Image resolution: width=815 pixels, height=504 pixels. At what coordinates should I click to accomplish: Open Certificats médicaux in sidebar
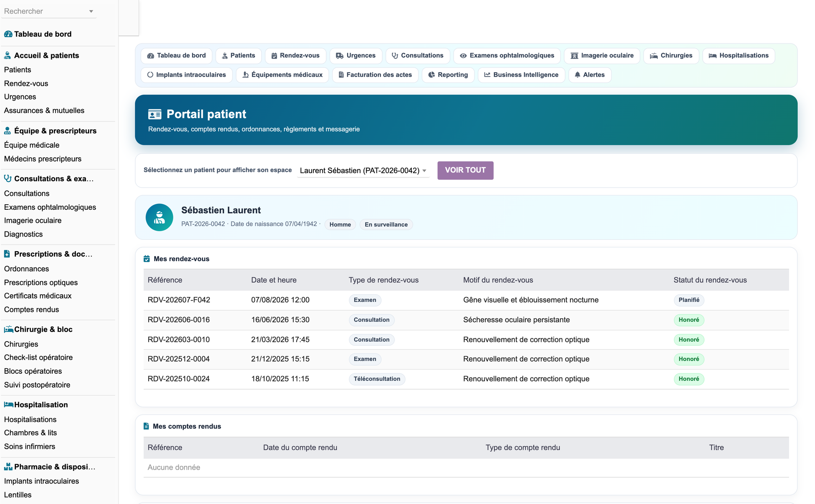[x=38, y=296]
